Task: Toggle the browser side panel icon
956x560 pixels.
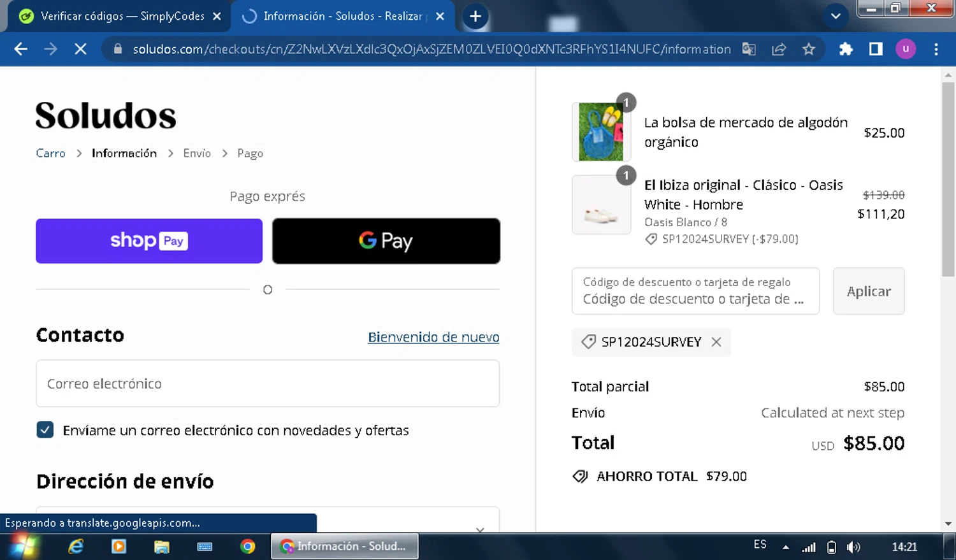Action: (x=876, y=49)
